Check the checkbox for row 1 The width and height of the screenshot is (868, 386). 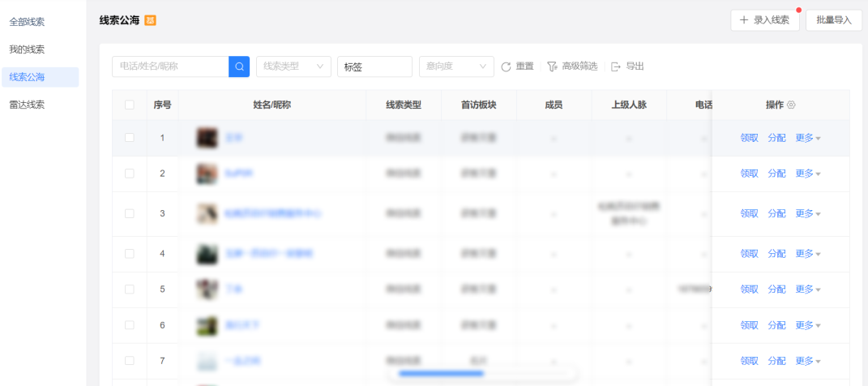point(130,138)
